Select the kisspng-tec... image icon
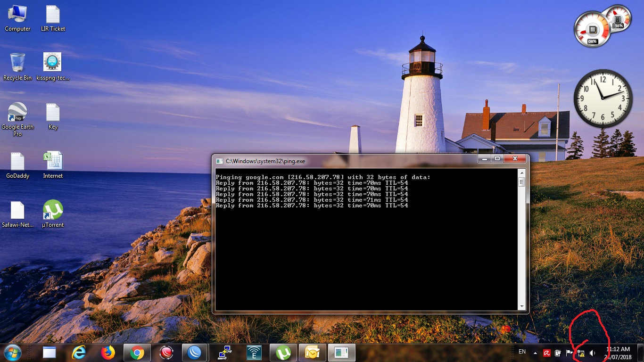 53,67
